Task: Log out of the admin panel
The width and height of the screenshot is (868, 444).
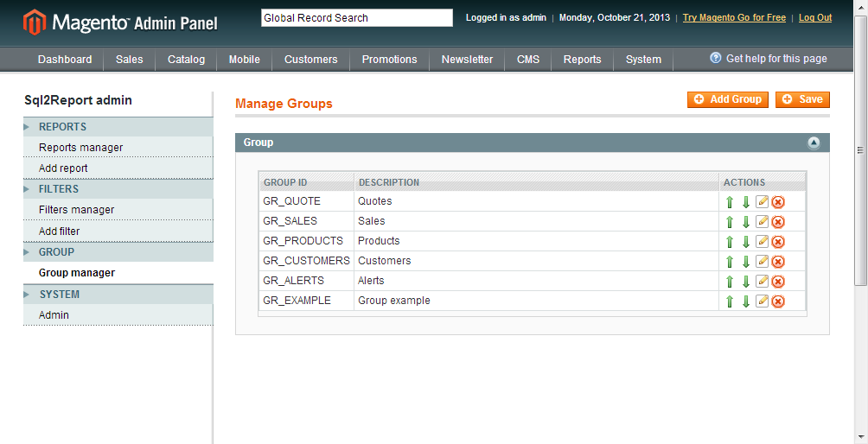Action: tap(815, 17)
